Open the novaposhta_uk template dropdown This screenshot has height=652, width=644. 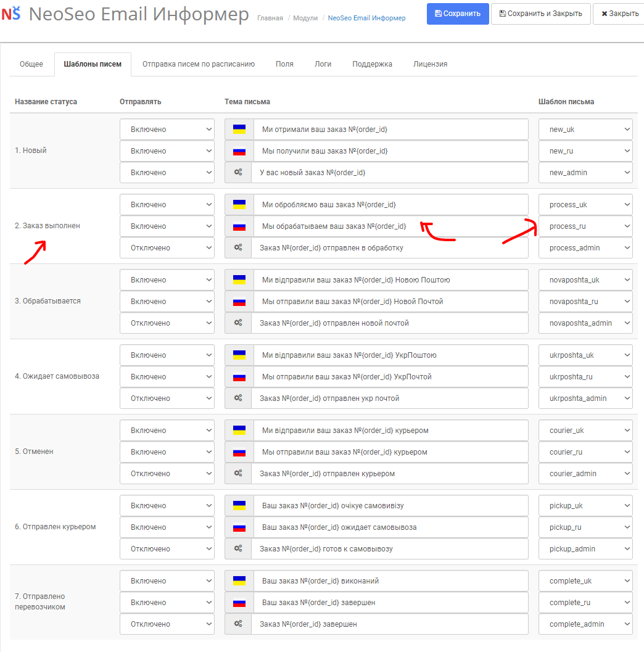[585, 280]
